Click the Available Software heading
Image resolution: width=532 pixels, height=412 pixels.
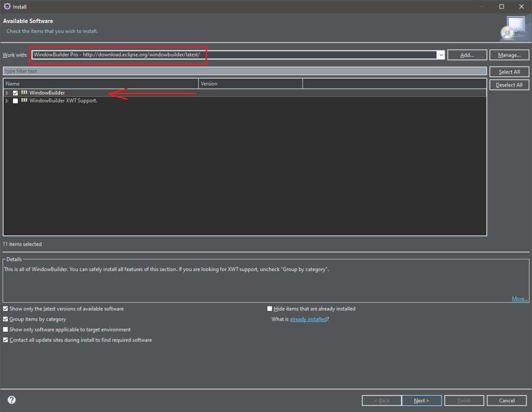tap(28, 21)
